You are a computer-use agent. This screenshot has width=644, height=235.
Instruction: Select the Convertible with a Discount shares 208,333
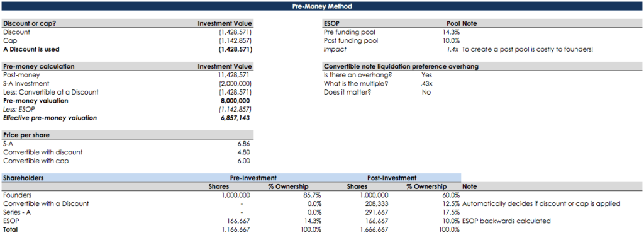377,203
